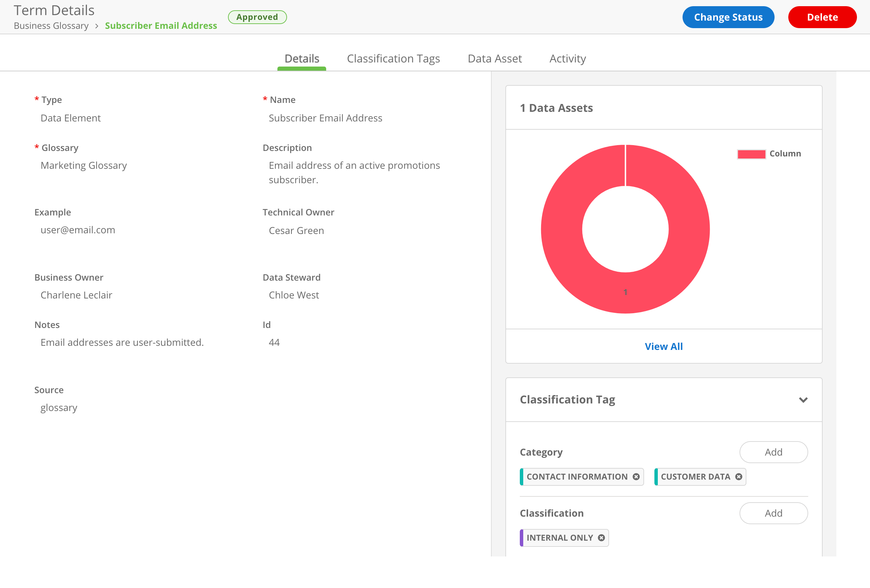Add a Category tag

pos(774,452)
